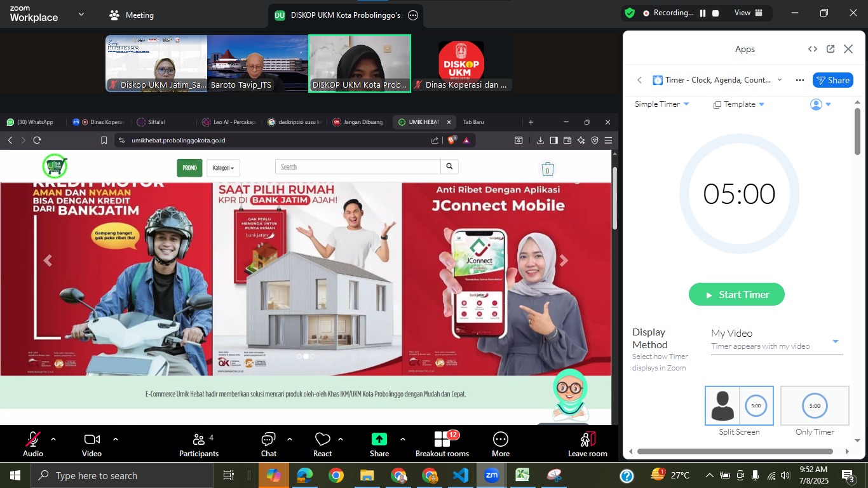Open Breakout rooms
Image resolution: width=868 pixels, height=488 pixels.
[x=442, y=444]
